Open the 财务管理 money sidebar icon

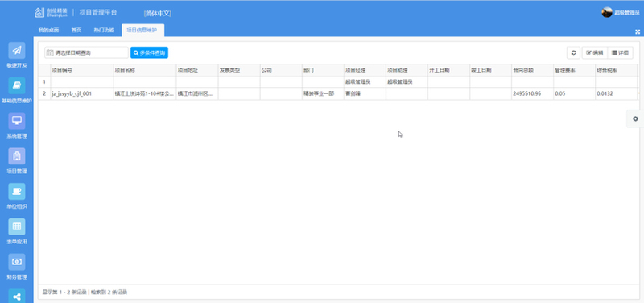(16, 262)
